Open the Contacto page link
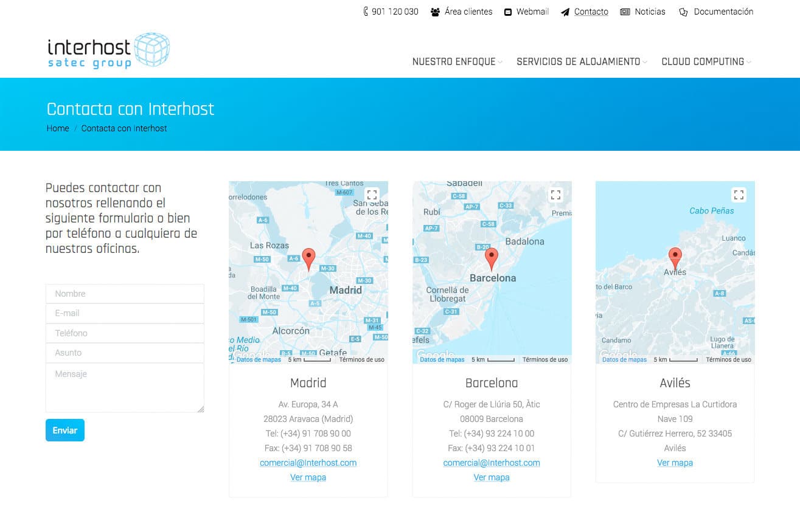800x532 pixels. [x=591, y=12]
